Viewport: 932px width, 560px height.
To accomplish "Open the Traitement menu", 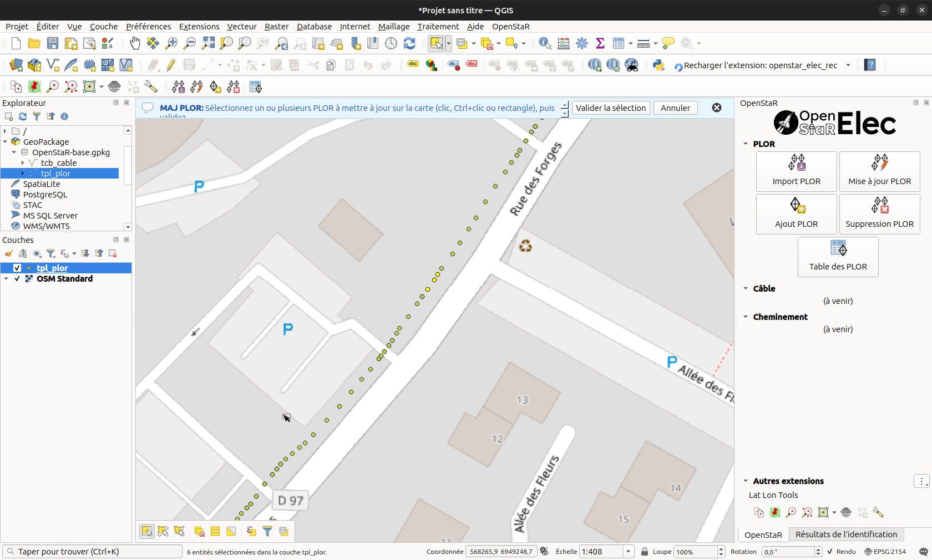I will coord(438,27).
